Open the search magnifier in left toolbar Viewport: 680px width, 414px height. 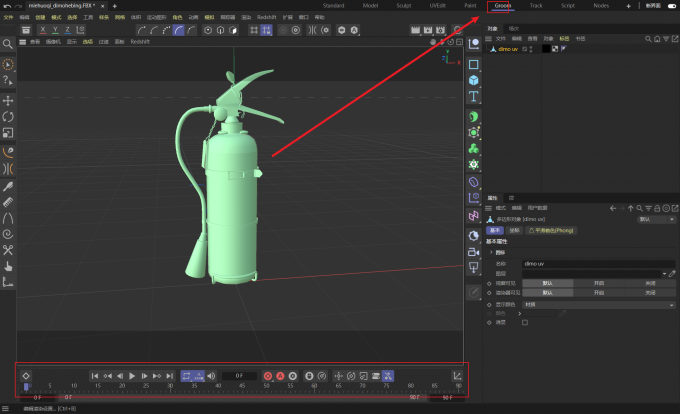[7, 44]
